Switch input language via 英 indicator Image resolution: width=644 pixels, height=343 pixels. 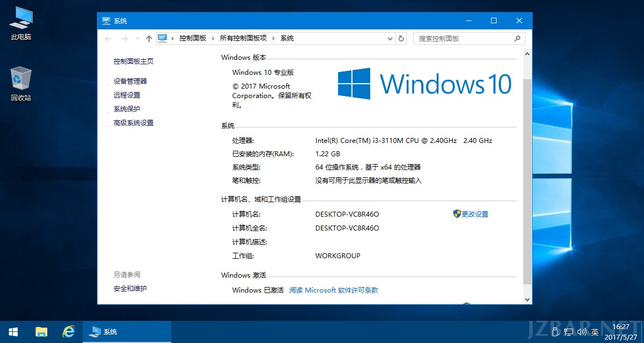click(x=595, y=332)
